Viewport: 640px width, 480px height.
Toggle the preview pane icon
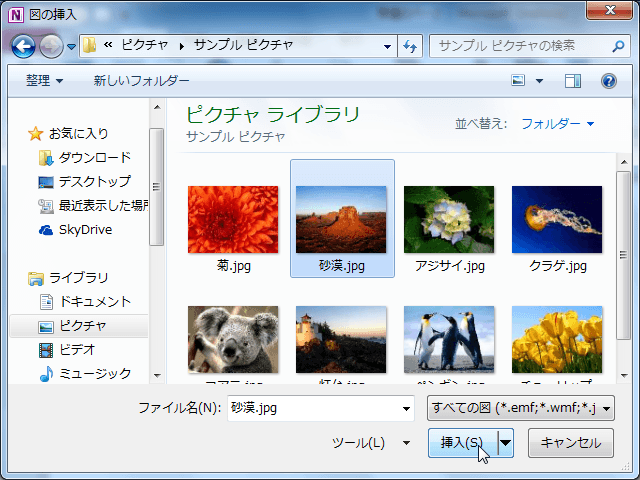(573, 81)
